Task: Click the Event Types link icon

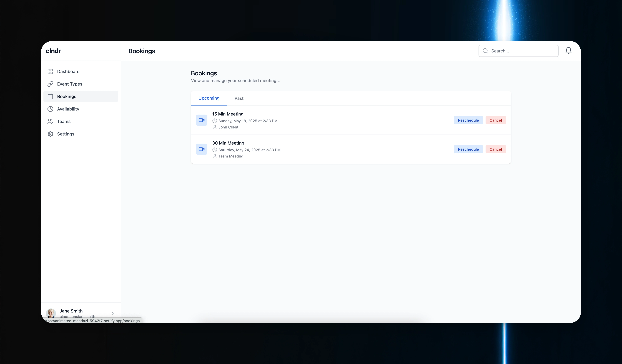Action: [50, 84]
